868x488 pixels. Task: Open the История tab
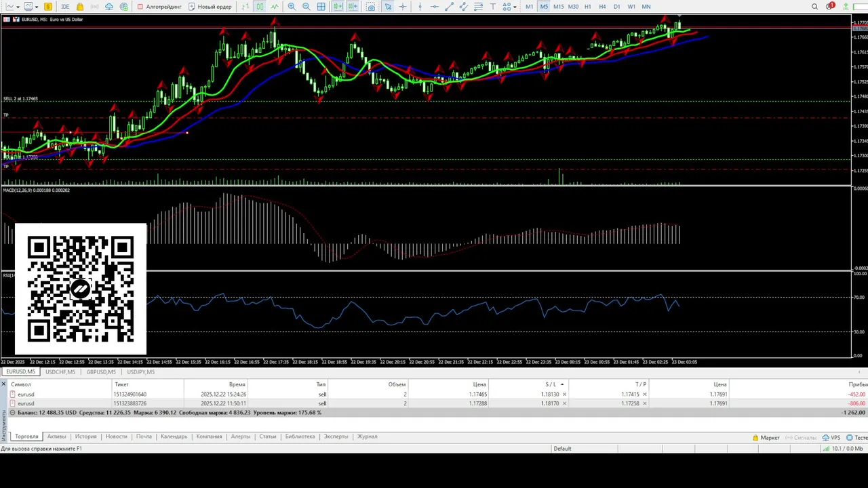pos(85,436)
